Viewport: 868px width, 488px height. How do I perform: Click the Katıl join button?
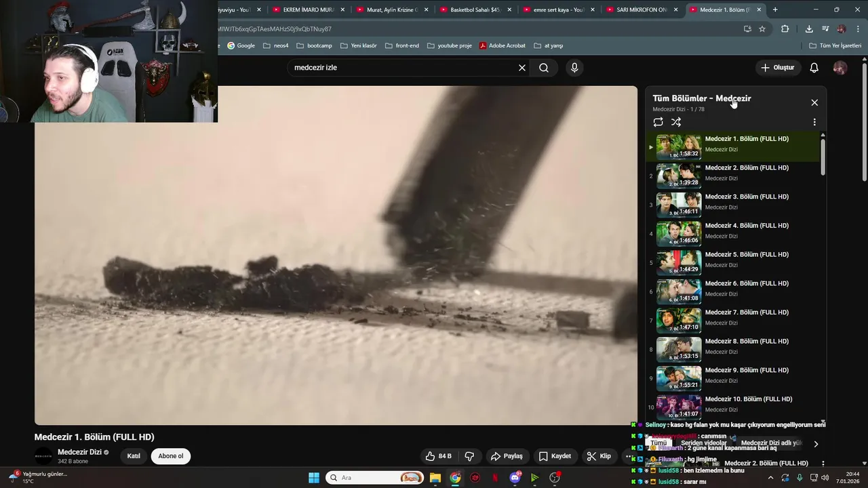pyautogui.click(x=134, y=456)
